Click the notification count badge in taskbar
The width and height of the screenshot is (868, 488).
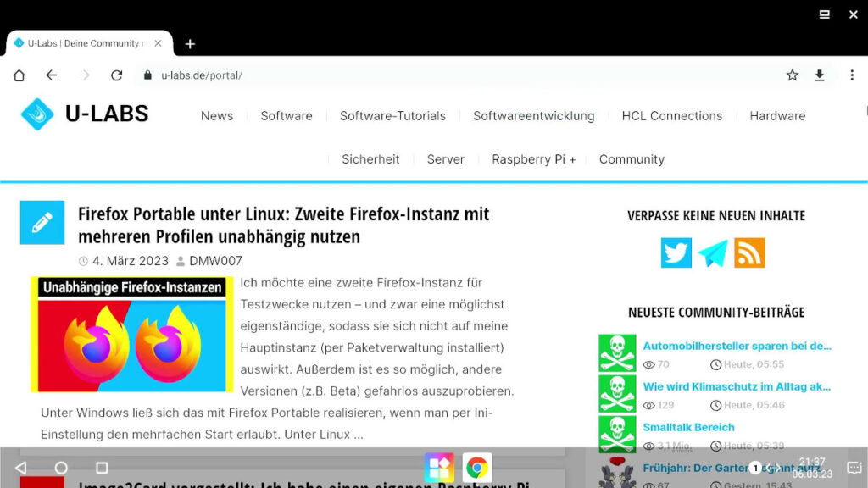tap(755, 468)
